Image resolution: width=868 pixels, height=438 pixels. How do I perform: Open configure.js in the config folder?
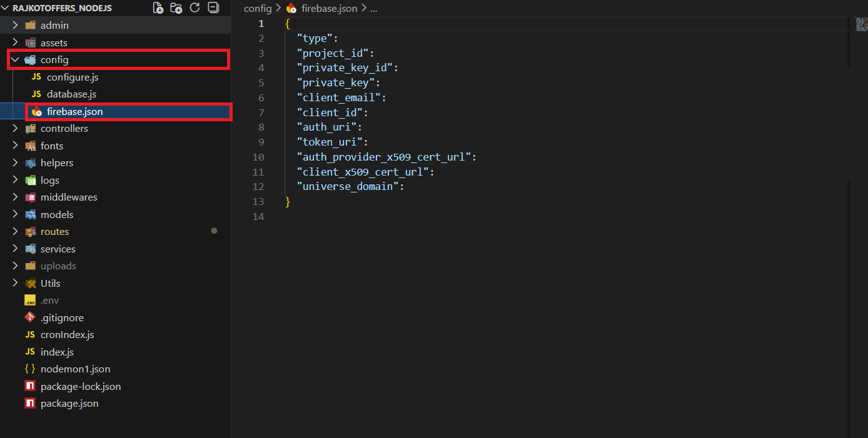click(x=72, y=77)
